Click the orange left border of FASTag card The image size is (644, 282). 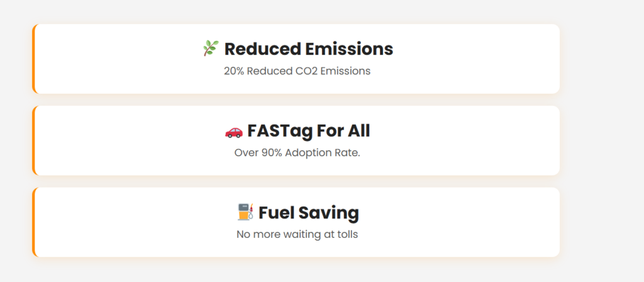tap(33, 140)
